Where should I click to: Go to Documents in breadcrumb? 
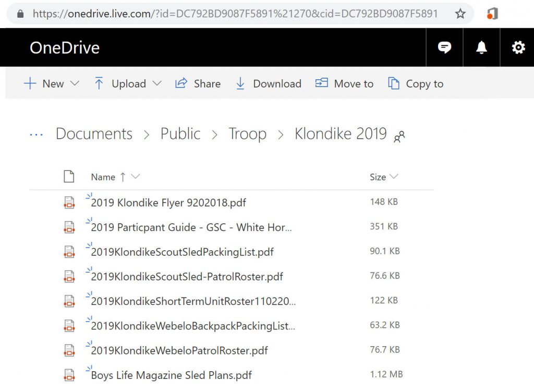click(x=94, y=133)
